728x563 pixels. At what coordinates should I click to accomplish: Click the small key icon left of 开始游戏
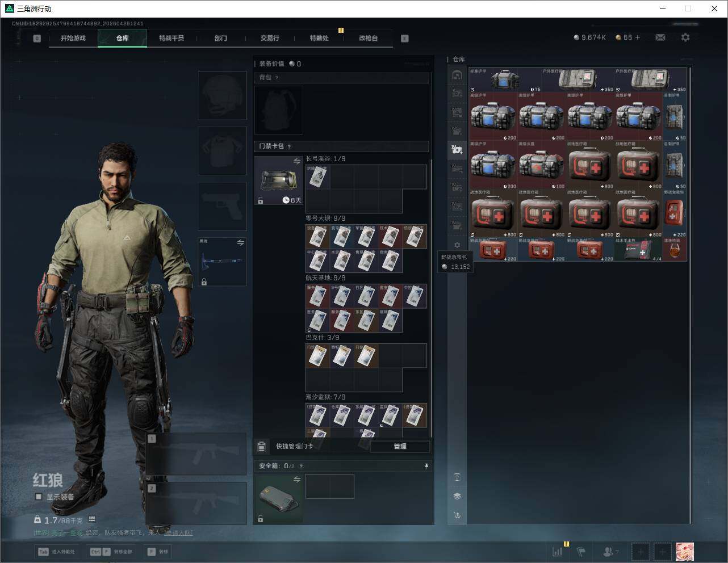[x=37, y=39]
